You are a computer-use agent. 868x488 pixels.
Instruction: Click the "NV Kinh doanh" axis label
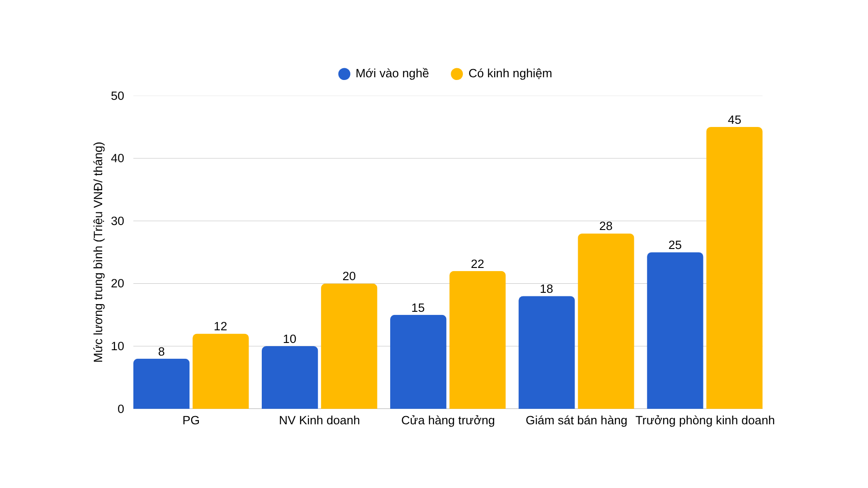[319, 420]
